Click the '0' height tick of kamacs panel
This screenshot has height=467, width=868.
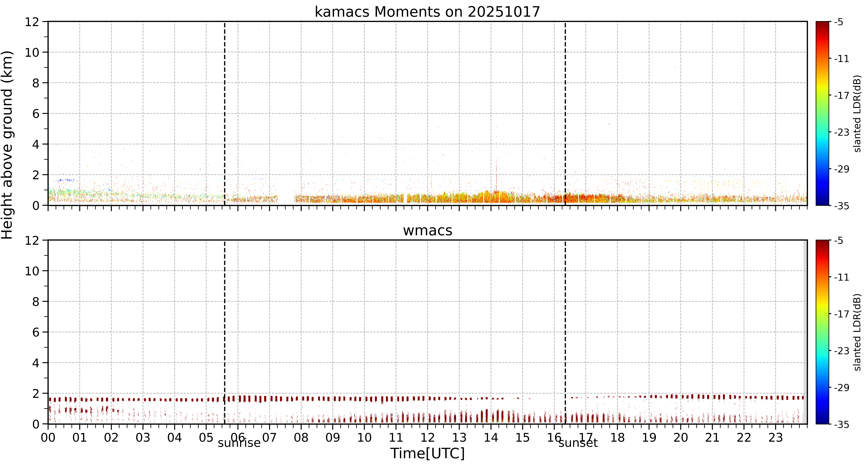tap(36, 205)
